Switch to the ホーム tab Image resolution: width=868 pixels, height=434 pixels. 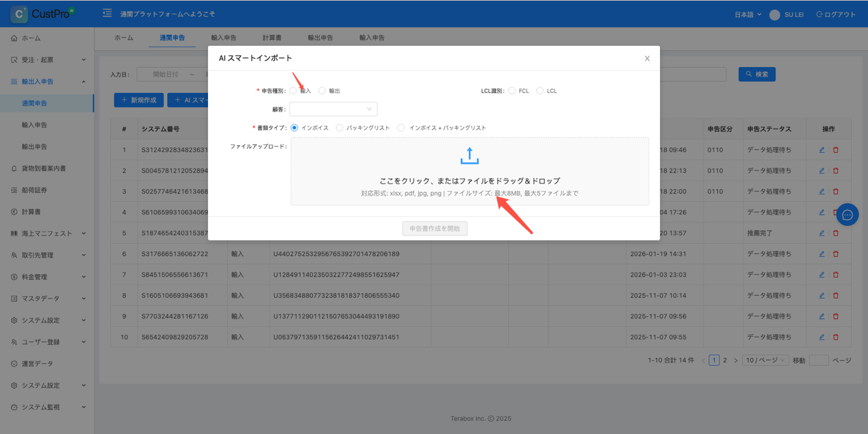124,38
